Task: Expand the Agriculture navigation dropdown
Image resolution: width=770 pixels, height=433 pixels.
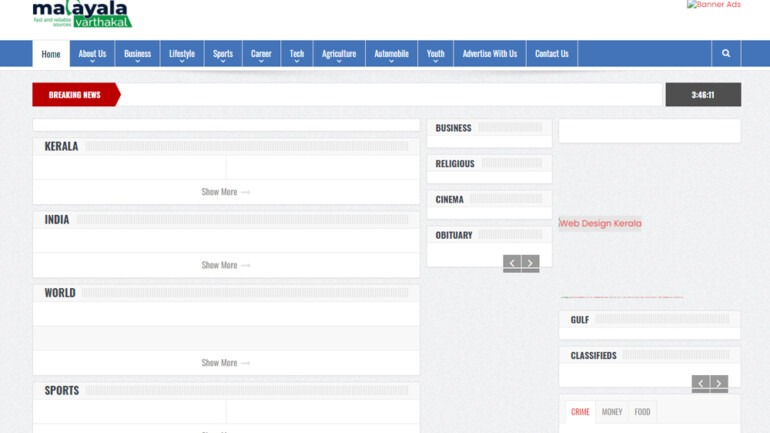Action: click(x=339, y=54)
